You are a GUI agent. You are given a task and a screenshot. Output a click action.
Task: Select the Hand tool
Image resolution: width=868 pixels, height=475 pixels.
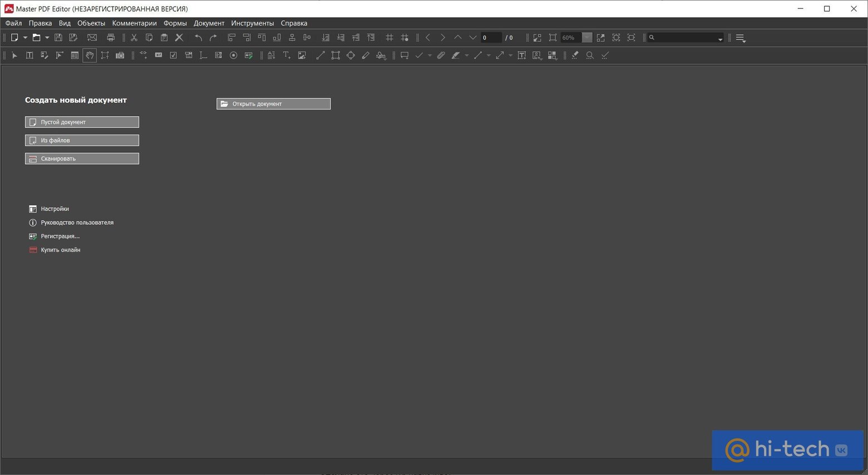pyautogui.click(x=90, y=56)
